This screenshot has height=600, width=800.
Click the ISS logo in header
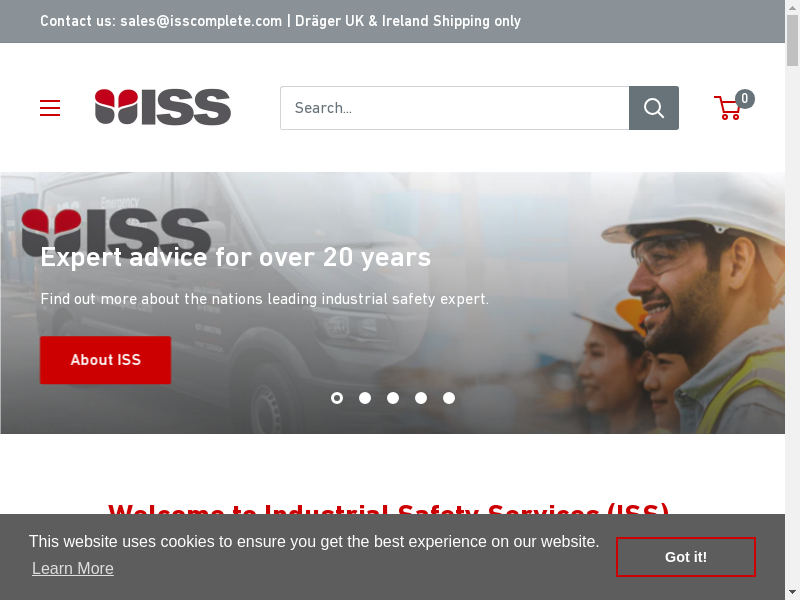coord(163,107)
